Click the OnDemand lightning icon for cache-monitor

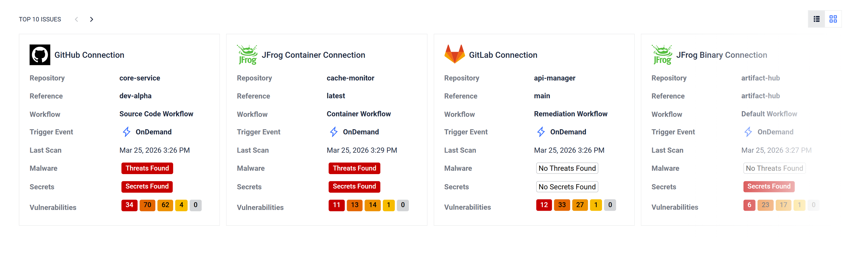[x=334, y=132]
